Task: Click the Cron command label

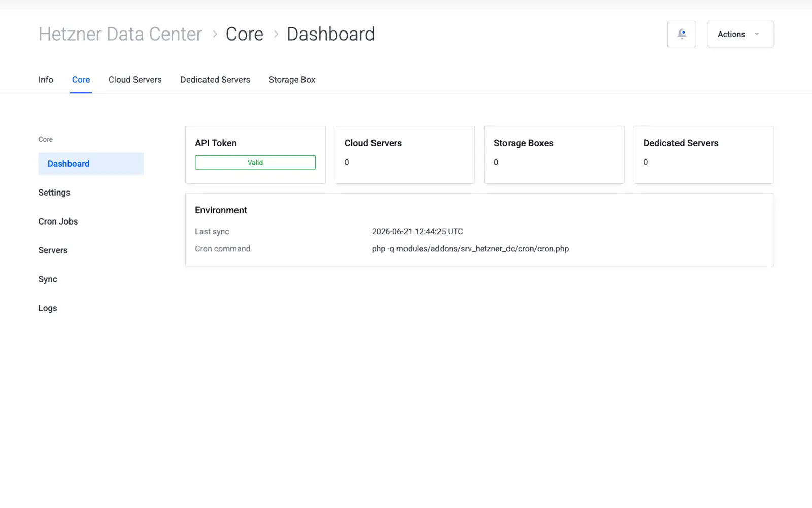Action: point(222,249)
